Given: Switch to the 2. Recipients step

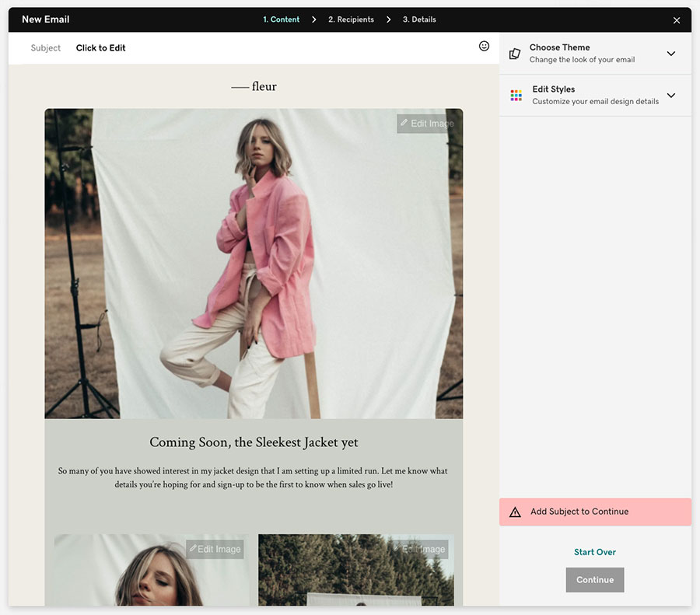Looking at the screenshot, I should click(351, 19).
